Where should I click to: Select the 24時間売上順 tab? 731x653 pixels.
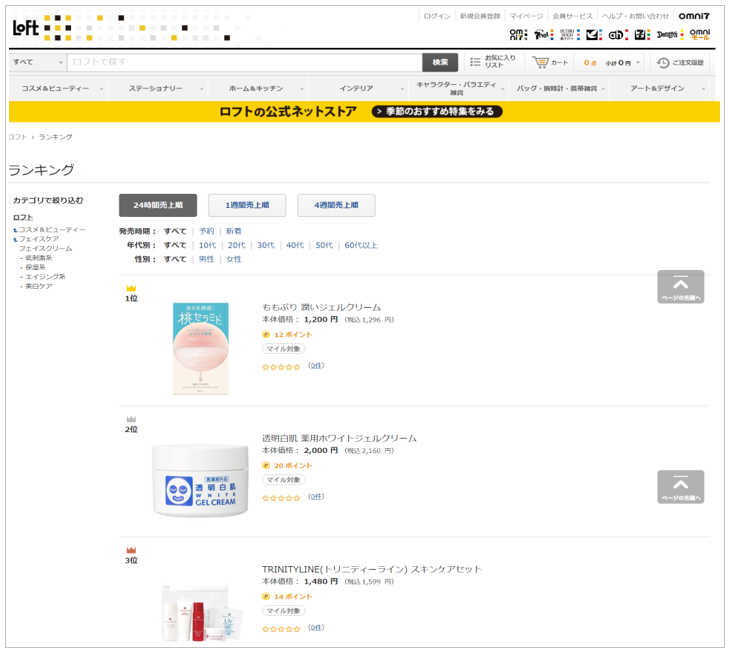(158, 205)
